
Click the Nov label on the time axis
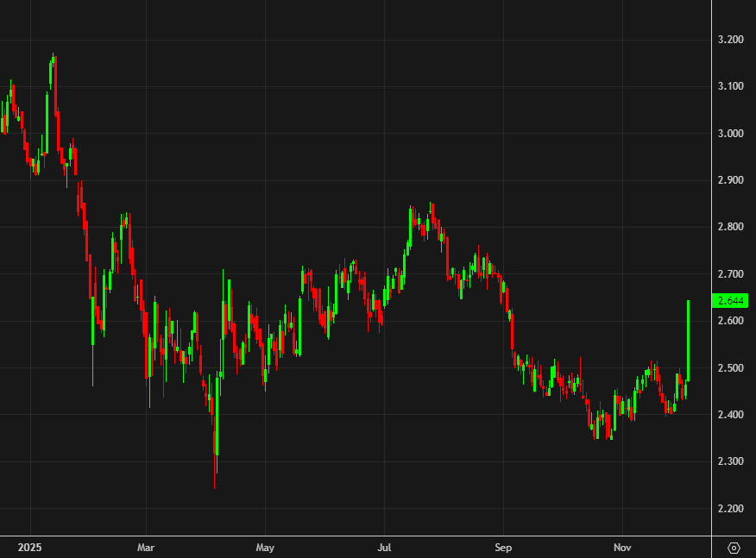[621, 547]
